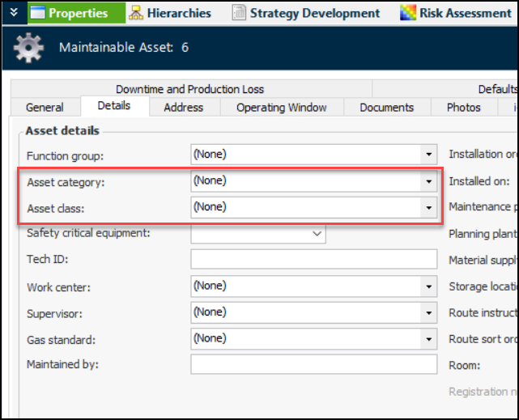Open the Asset category dropdown
Viewport: 519px width, 420px height.
tap(428, 181)
